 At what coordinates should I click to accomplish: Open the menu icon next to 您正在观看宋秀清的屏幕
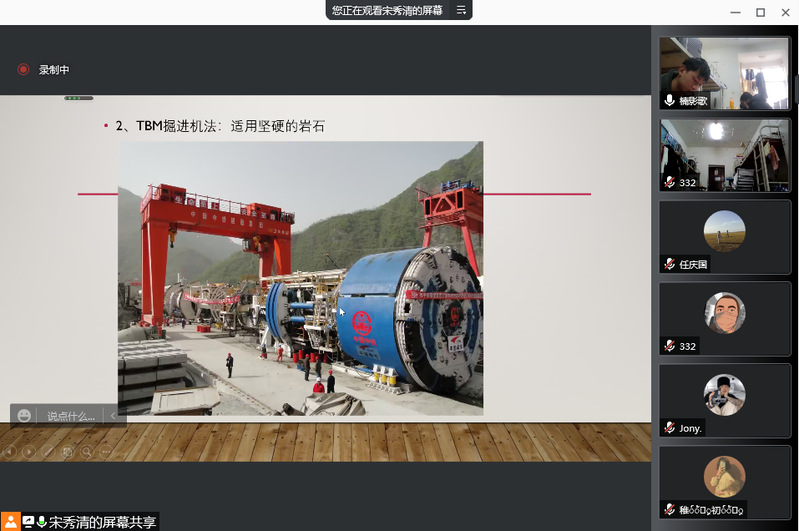(x=461, y=10)
